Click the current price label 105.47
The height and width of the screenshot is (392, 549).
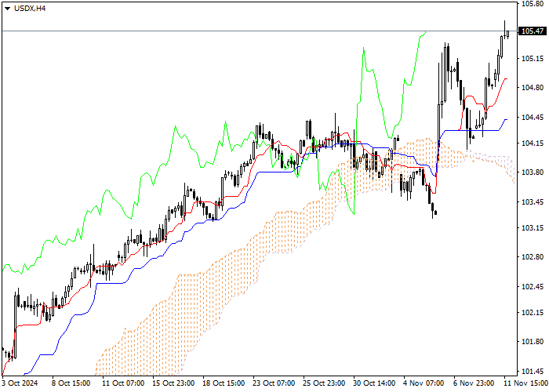533,31
